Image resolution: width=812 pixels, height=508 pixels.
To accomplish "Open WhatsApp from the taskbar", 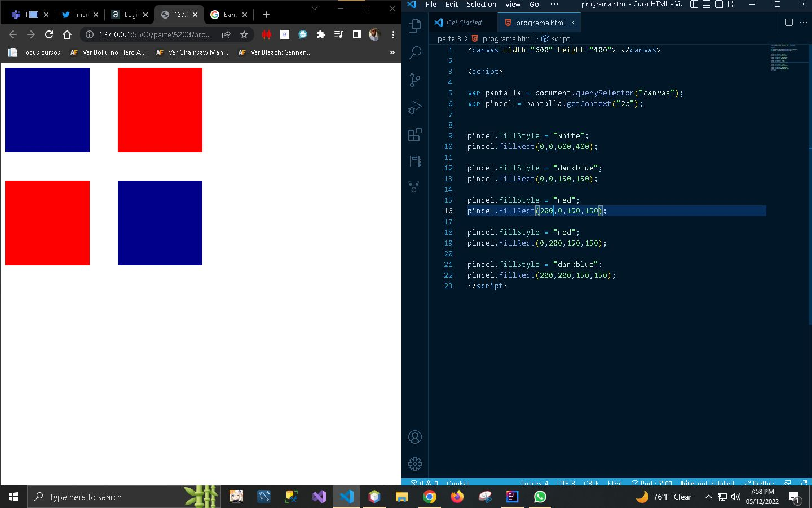I will (540, 497).
